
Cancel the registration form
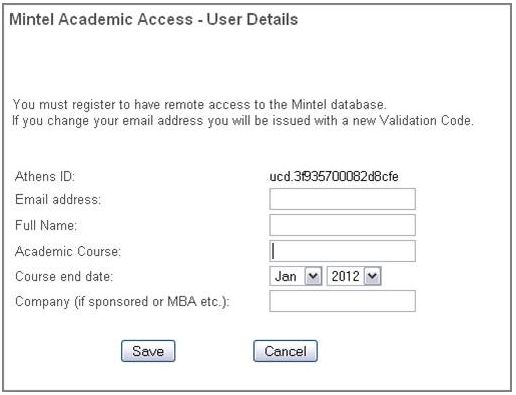tap(285, 351)
